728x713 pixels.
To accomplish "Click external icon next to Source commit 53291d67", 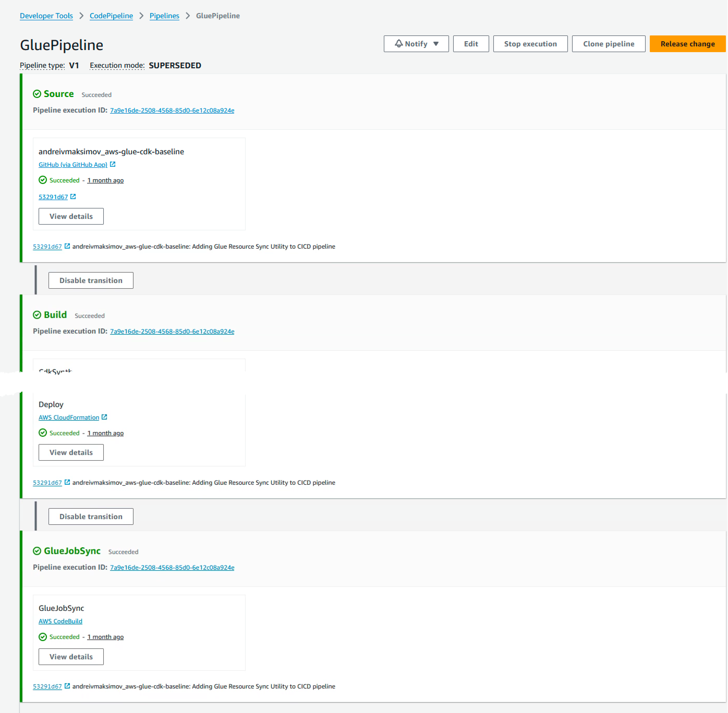I will (73, 196).
